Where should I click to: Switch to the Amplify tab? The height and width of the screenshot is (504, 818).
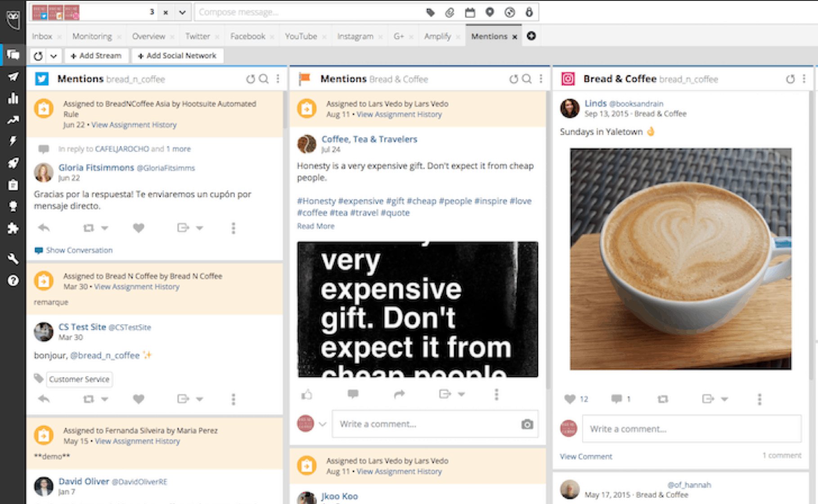point(437,36)
